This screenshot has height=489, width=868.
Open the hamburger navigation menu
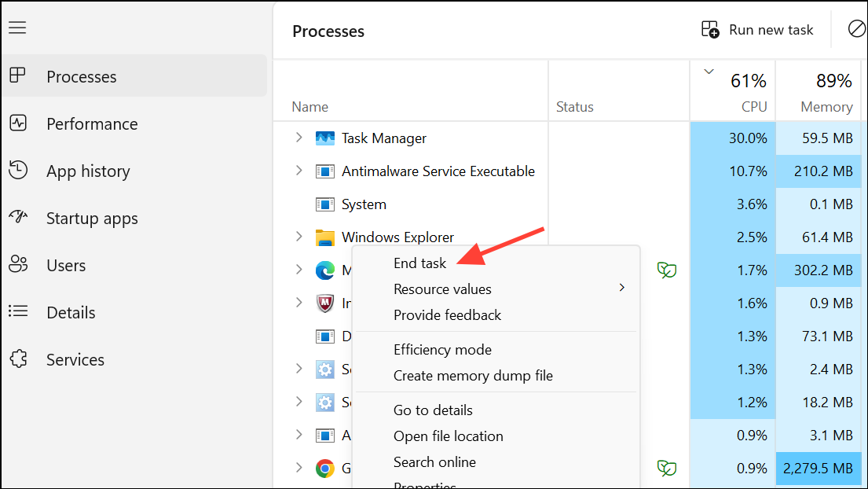point(17,28)
